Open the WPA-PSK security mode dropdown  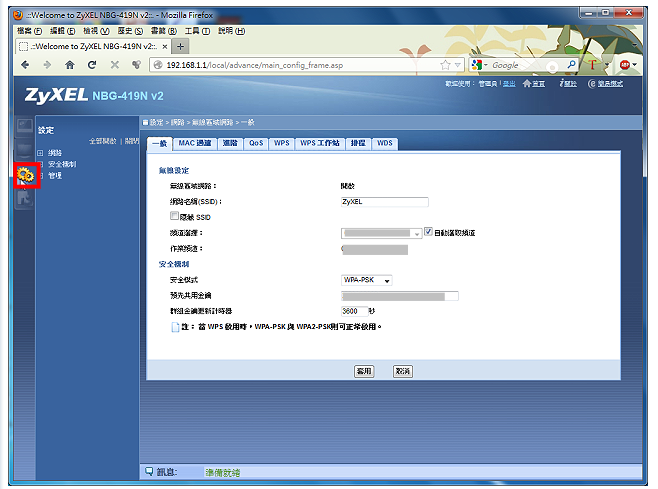[367, 280]
